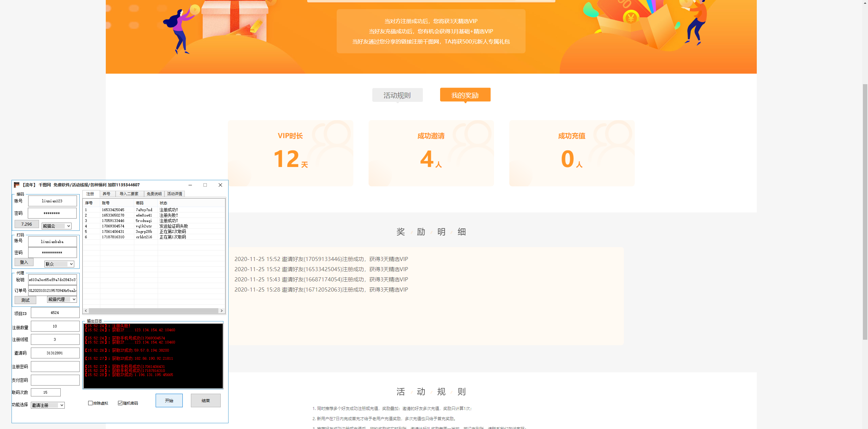Click the 邀请码 input field
The image size is (868, 429).
(55, 353)
